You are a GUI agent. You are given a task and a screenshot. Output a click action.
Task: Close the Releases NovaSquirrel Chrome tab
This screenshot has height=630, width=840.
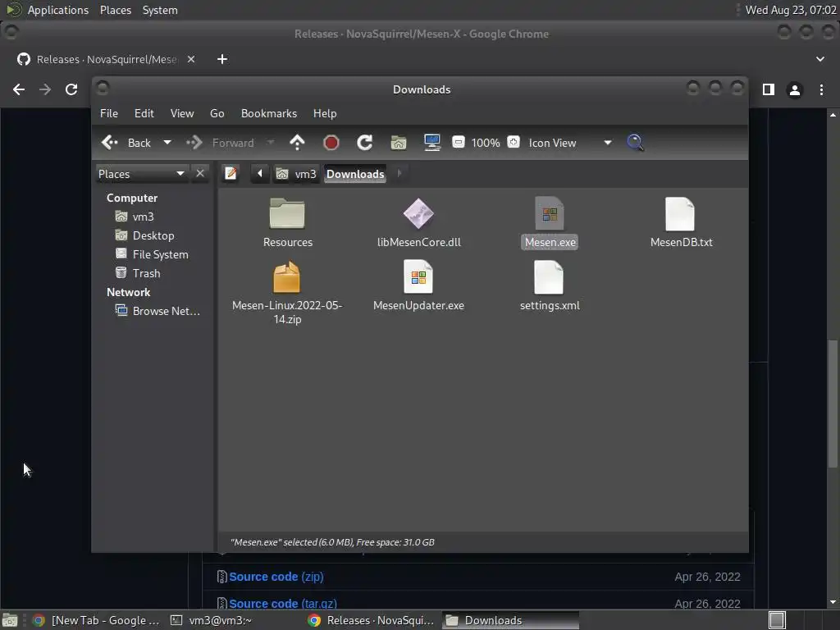point(191,59)
